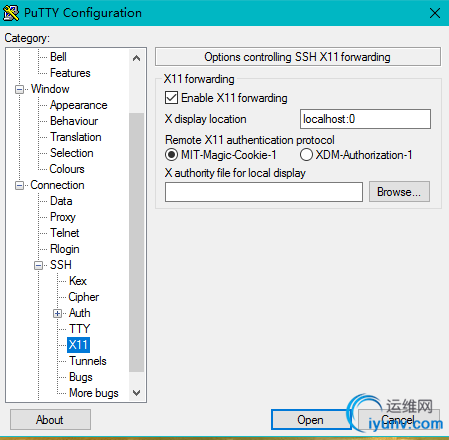Image resolution: width=449 pixels, height=440 pixels.
Task: Select Features in category tree
Action: (70, 73)
